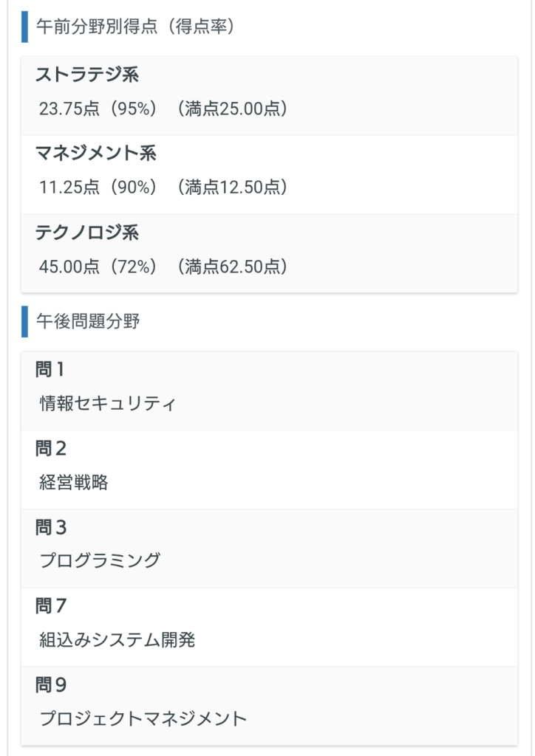The width and height of the screenshot is (535, 756).
Task: Click the プロジェクトマネジメント field text
Action: point(143,719)
